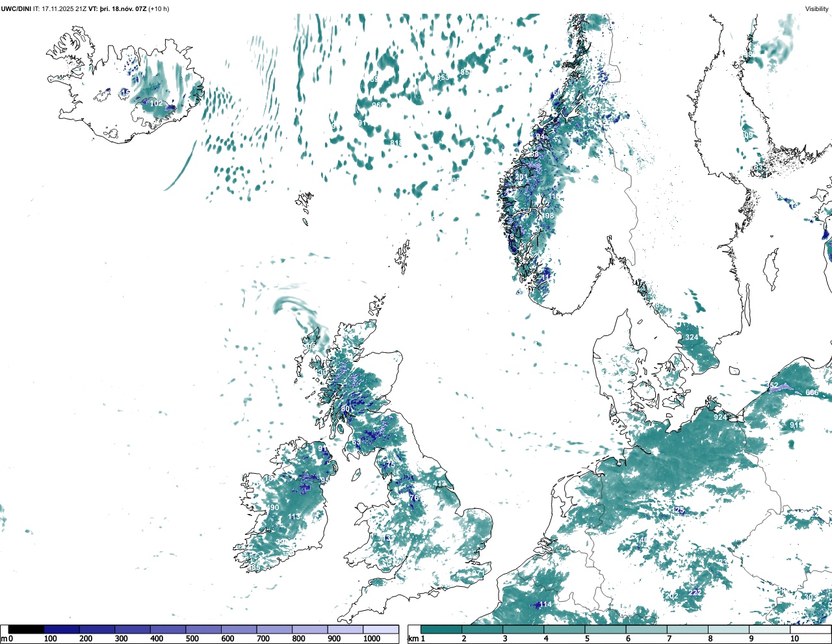Click the '490' value in western Ireland

(272, 508)
